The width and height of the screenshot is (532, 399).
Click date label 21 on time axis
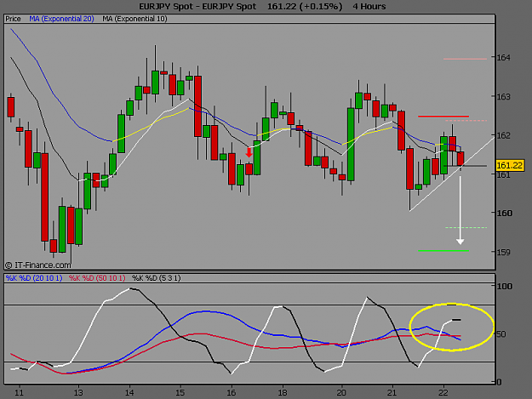392,393
